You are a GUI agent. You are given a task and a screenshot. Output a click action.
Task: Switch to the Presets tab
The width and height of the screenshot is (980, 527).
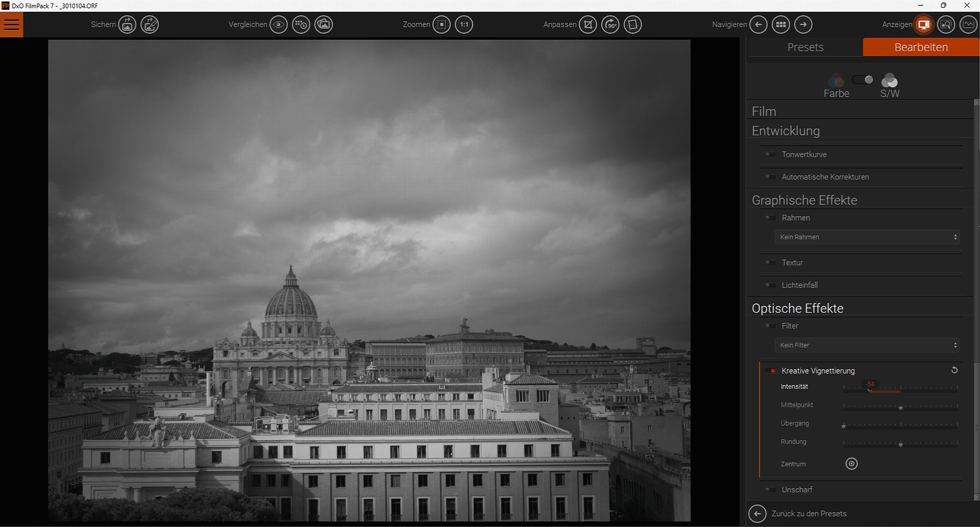pyautogui.click(x=805, y=47)
